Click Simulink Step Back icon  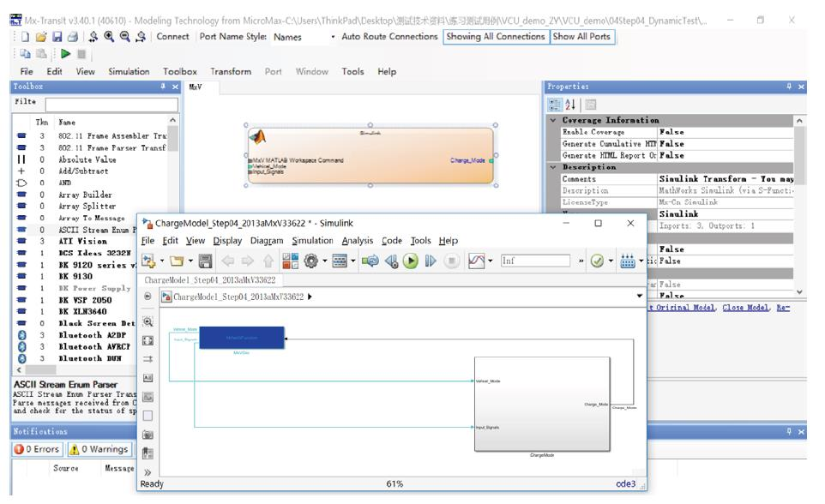[391, 261]
